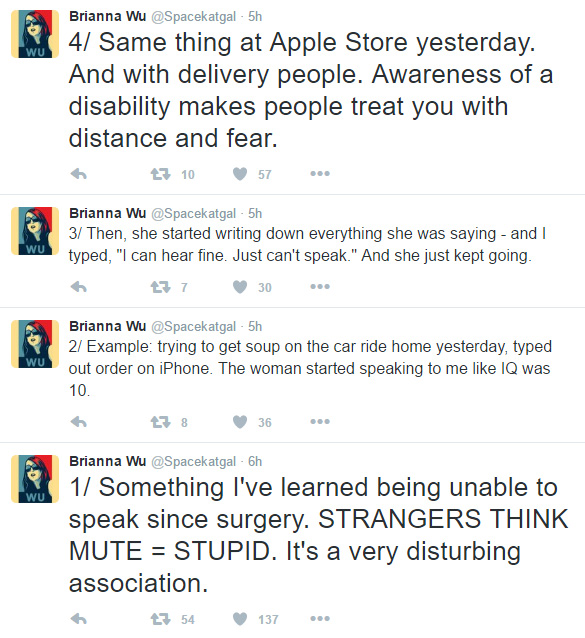Screen dimensions: 585x638
Task: Retweet the tweet with 7 retweets
Action: [161, 287]
